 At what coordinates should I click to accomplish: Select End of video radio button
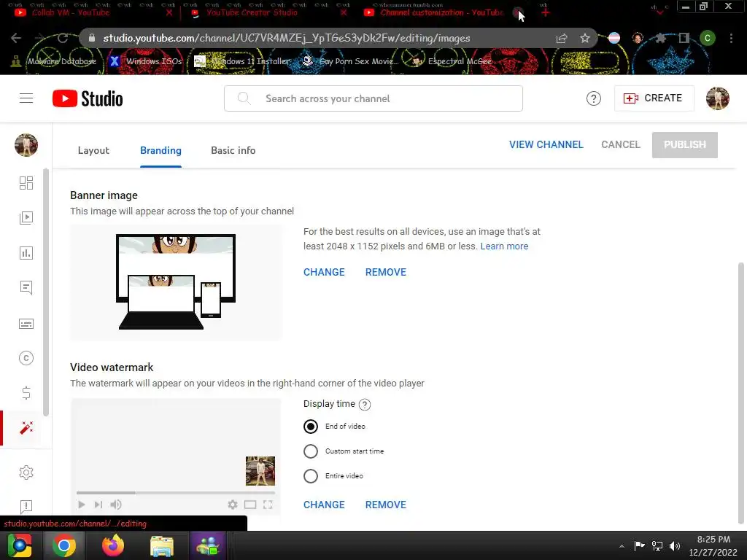[x=311, y=426]
